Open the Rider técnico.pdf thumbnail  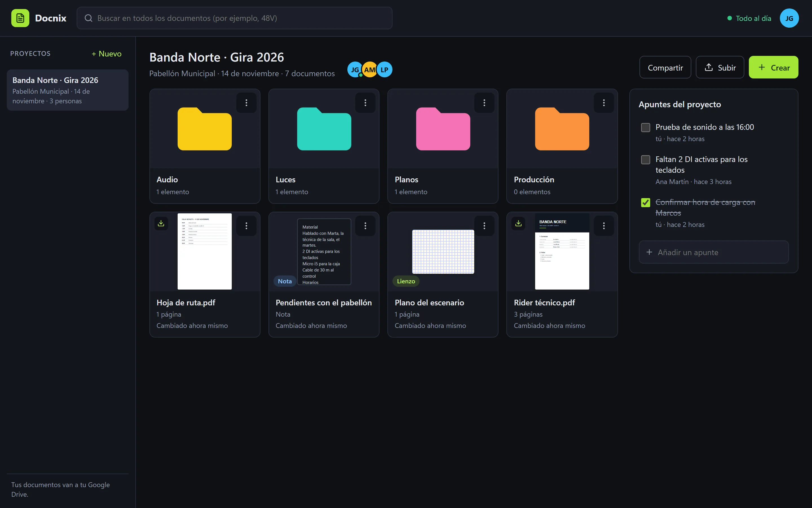click(x=562, y=251)
